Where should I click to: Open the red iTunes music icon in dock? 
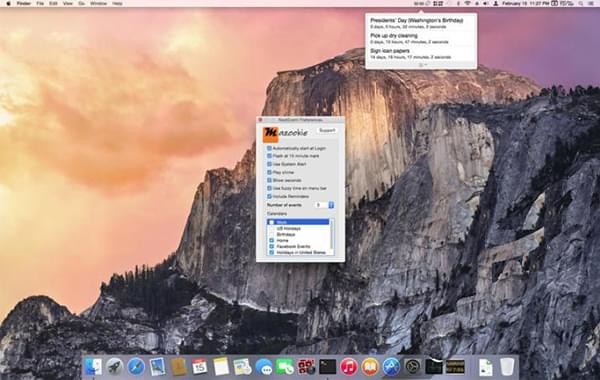[349, 367]
